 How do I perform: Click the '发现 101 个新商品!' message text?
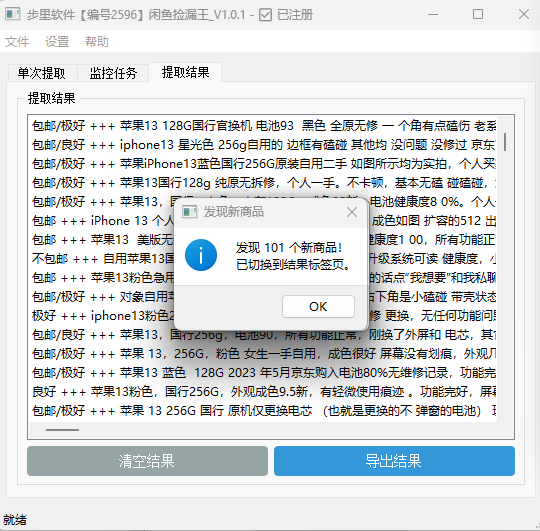coord(289,248)
